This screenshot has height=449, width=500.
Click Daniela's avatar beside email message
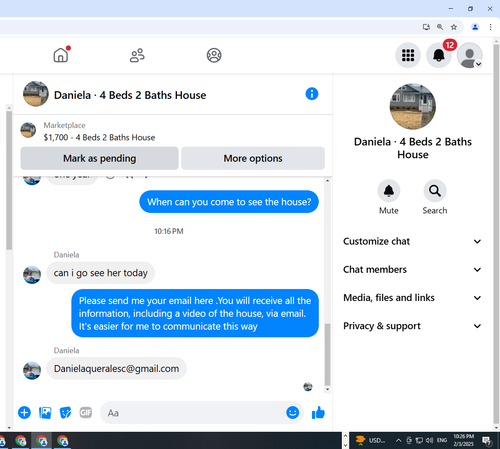32,370
